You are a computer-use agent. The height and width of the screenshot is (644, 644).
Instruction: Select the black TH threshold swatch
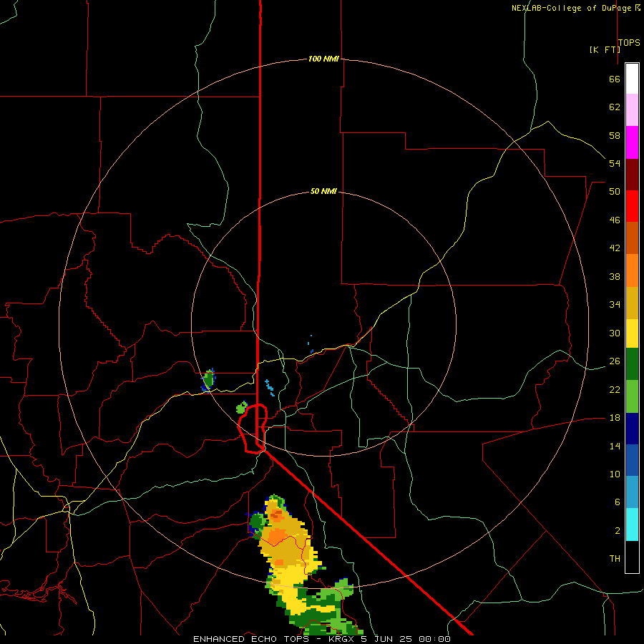point(632,557)
